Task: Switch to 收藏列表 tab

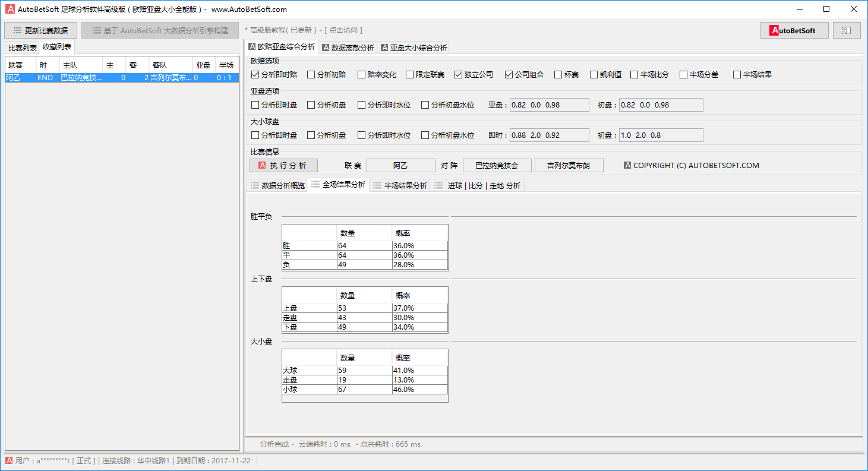Action: [x=57, y=47]
